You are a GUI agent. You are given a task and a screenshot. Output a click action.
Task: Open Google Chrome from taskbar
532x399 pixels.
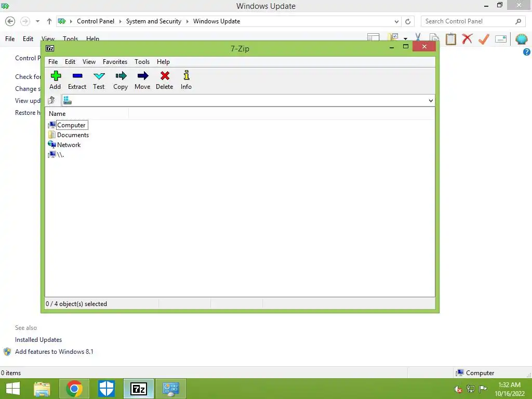click(x=74, y=389)
